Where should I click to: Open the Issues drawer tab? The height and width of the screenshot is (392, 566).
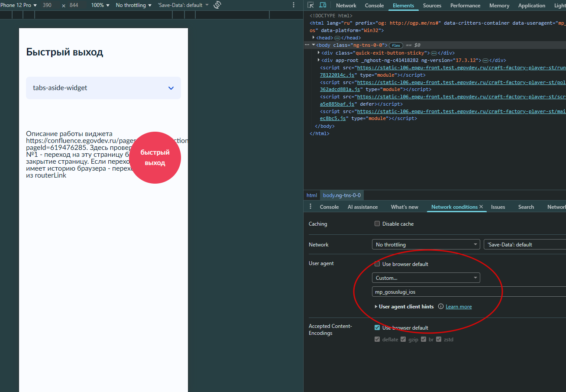click(x=498, y=207)
